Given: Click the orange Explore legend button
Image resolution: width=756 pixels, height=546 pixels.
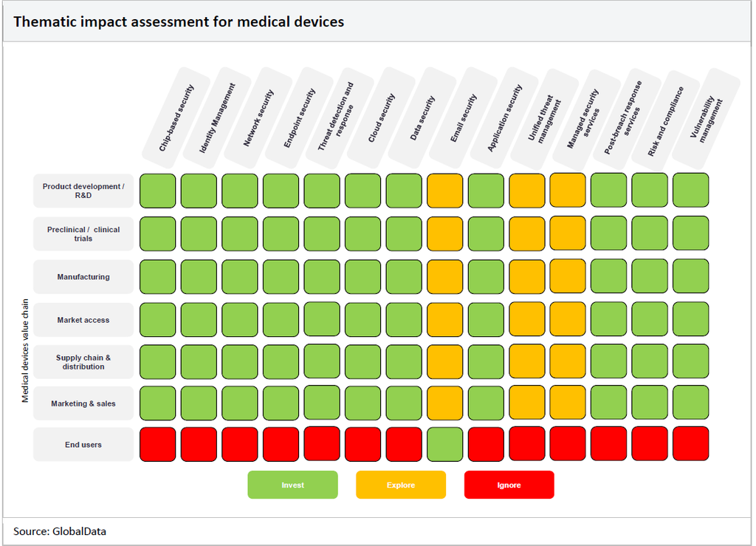Looking at the screenshot, I should 401,485.
